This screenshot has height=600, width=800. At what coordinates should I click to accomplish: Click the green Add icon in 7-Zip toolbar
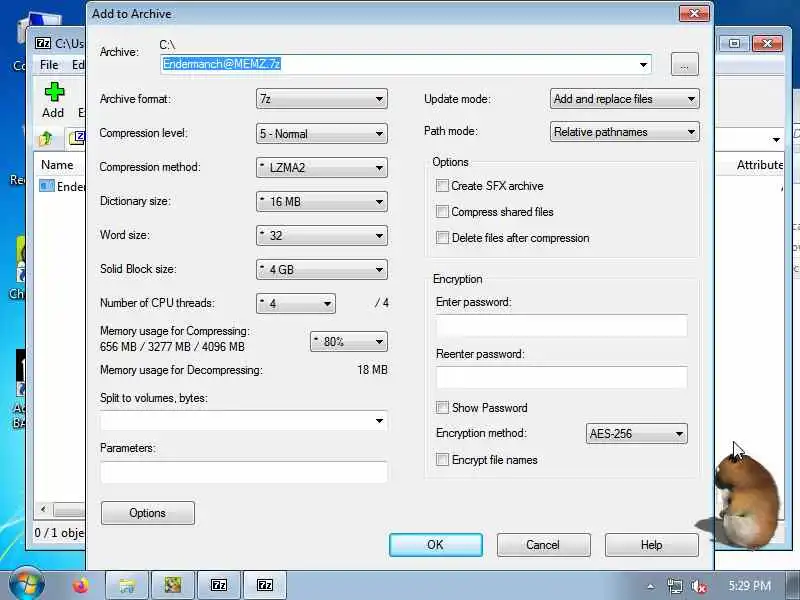54,92
